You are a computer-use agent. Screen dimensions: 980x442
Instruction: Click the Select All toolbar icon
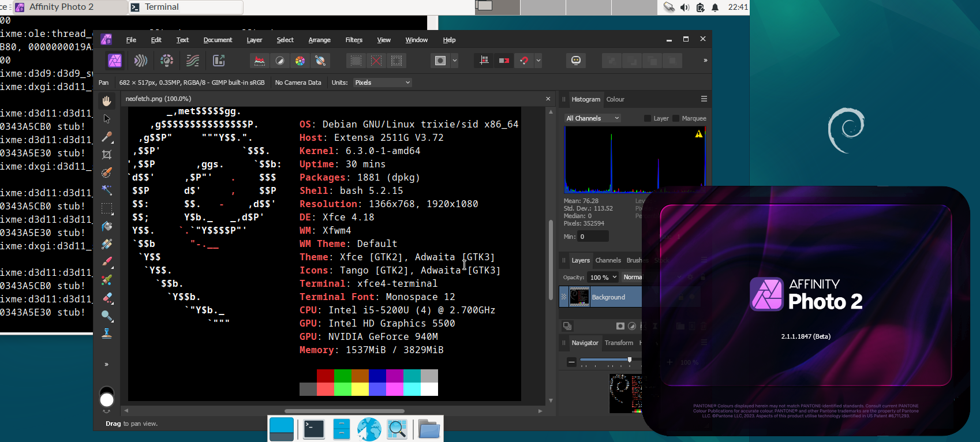click(x=356, y=61)
